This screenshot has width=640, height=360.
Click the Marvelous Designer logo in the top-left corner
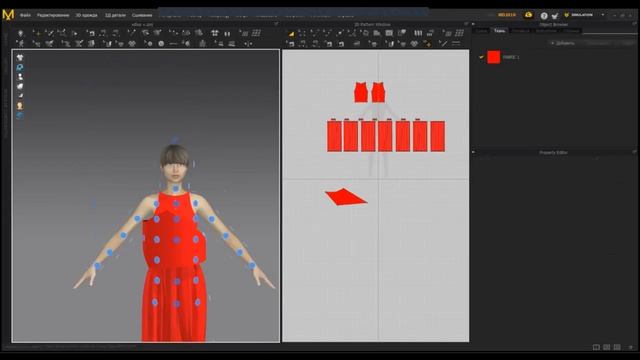(8, 15)
